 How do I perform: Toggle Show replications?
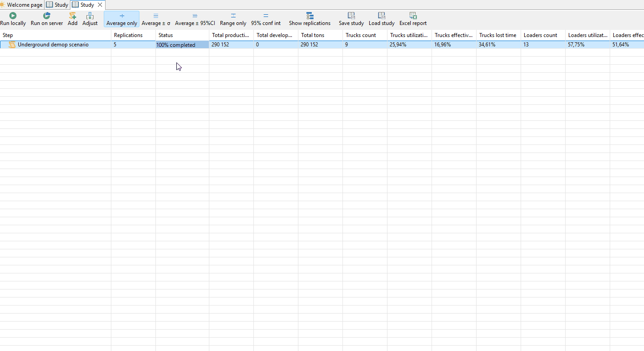310,19
